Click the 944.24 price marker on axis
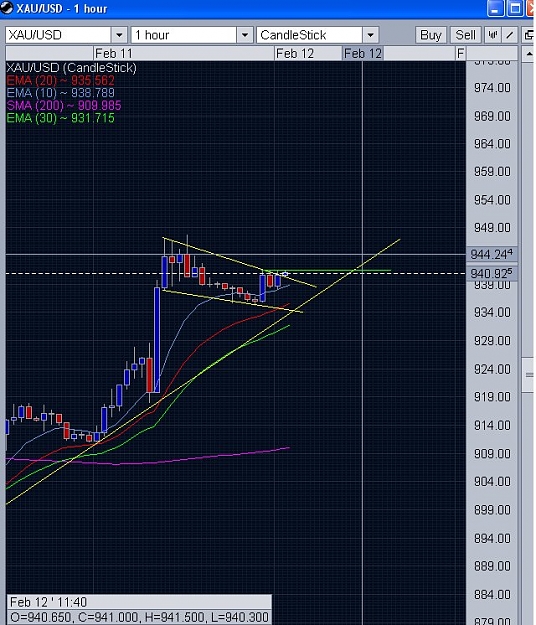Viewport: 536px width, 625px height. point(492,254)
